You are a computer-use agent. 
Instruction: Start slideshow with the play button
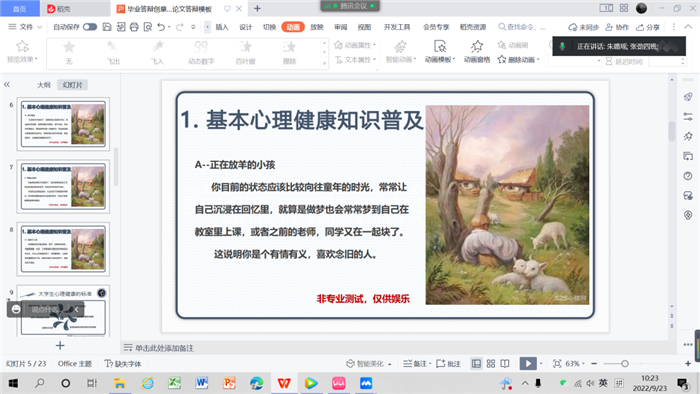click(x=528, y=364)
